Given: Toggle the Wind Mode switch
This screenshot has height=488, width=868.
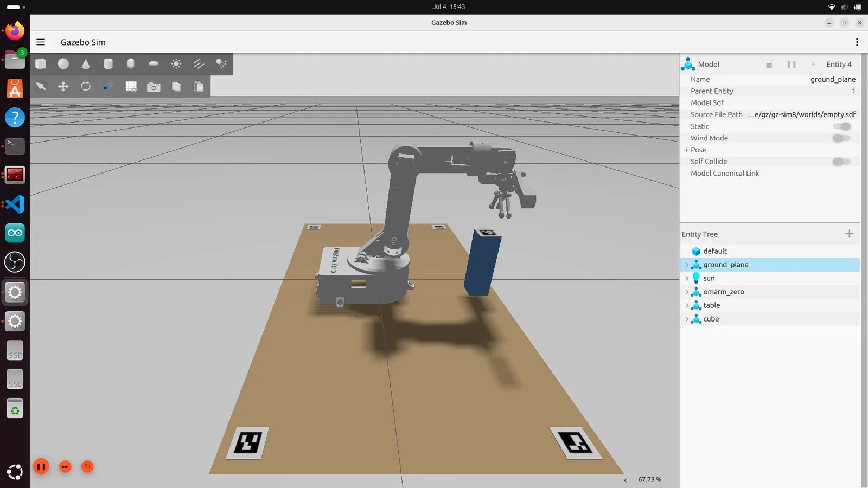Looking at the screenshot, I should coord(842,138).
